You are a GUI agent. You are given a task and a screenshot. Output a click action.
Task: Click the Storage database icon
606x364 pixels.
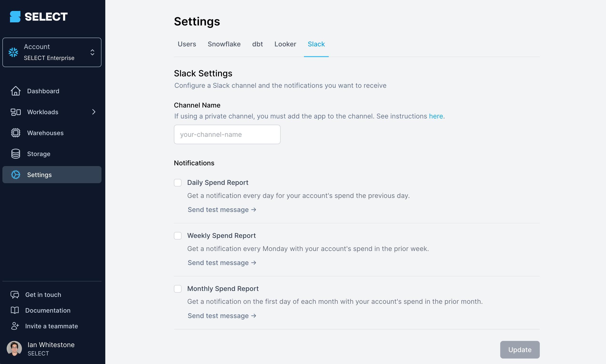[x=16, y=154]
